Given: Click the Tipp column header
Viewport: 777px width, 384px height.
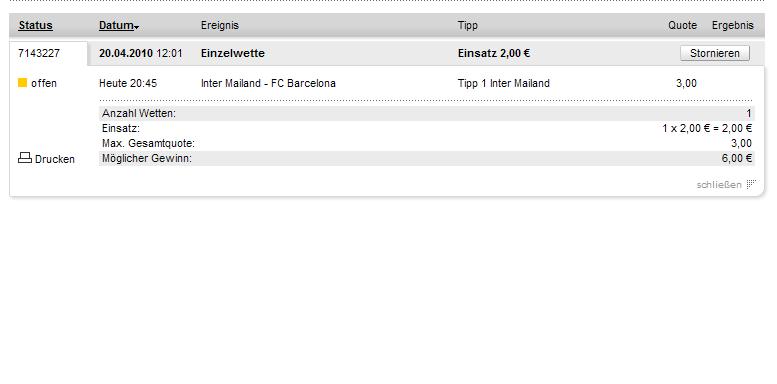Looking at the screenshot, I should tap(468, 25).
